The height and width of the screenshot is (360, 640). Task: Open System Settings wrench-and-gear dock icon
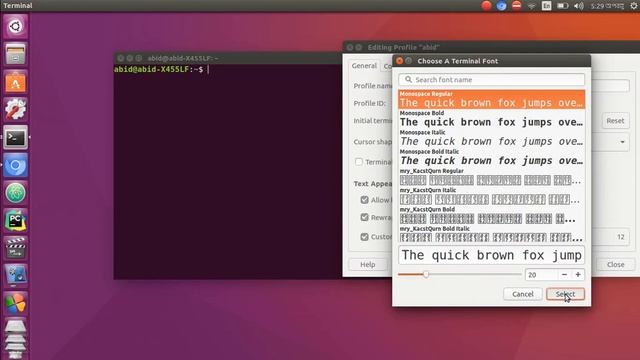click(16, 109)
